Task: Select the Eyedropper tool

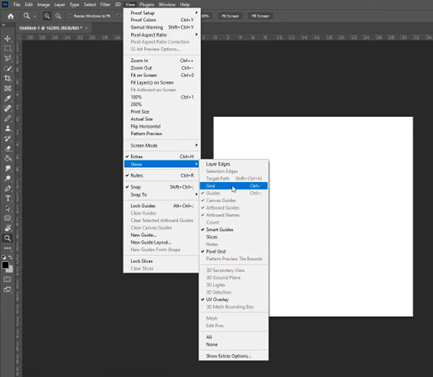Action: click(x=7, y=99)
